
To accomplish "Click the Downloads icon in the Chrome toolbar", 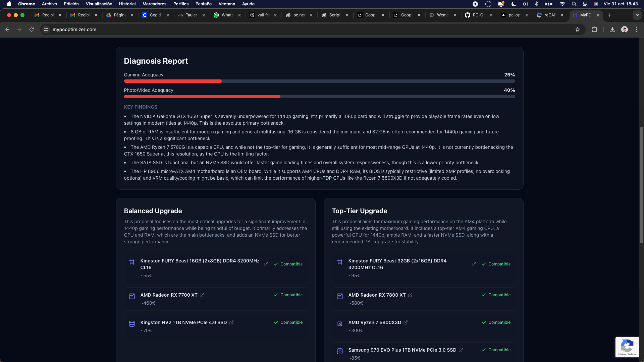I will 612,29.
